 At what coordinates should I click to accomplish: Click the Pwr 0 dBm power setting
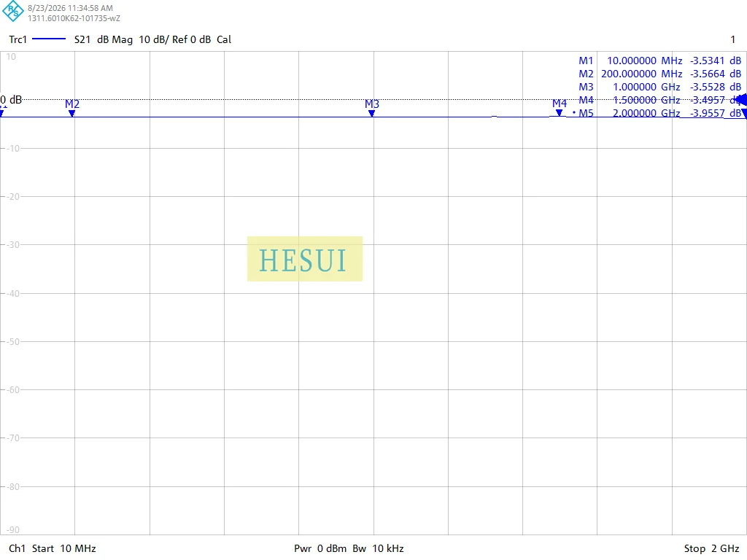click(x=320, y=548)
